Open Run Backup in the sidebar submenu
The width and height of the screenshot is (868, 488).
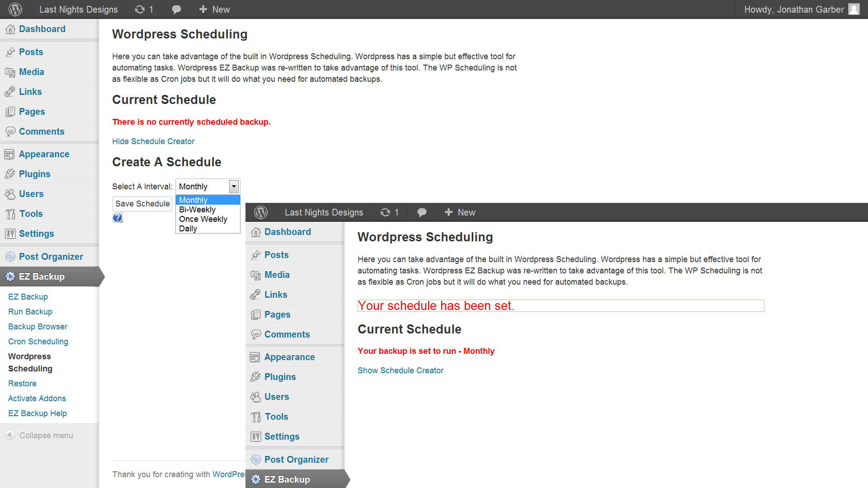[x=30, y=312]
